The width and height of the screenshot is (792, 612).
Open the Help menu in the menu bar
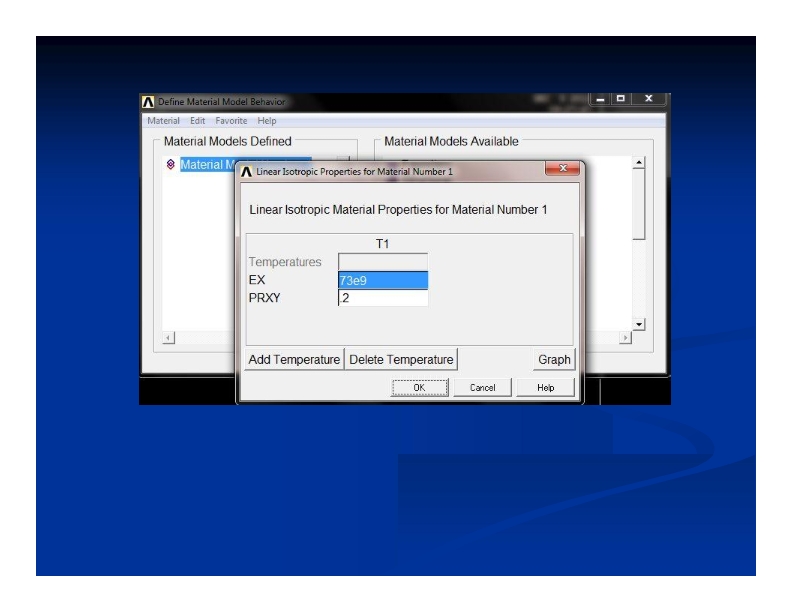tap(267, 122)
